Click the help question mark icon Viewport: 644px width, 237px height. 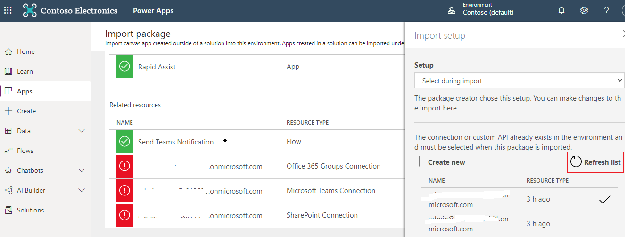pyautogui.click(x=607, y=10)
